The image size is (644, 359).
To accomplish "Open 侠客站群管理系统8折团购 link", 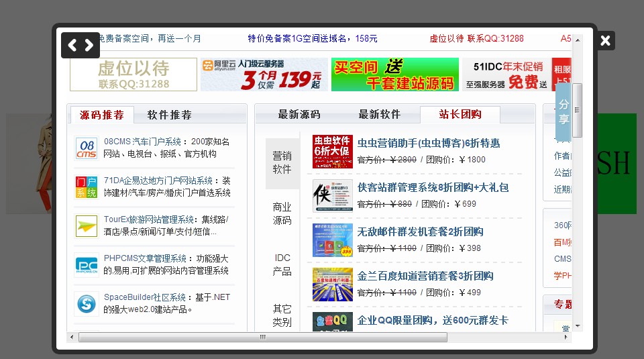I will pos(433,188).
